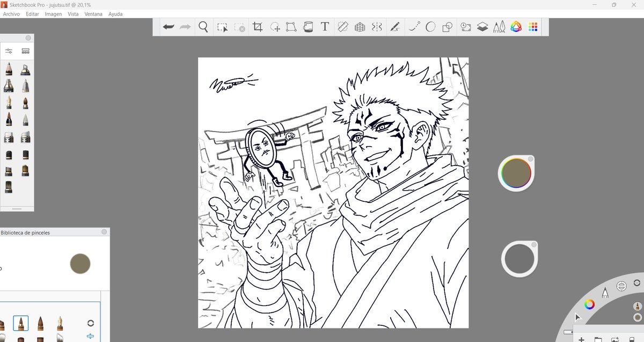Viewport: 644px width, 342px height.
Task: Close the Biblioteca de pinceles panel
Action: [x=104, y=232]
